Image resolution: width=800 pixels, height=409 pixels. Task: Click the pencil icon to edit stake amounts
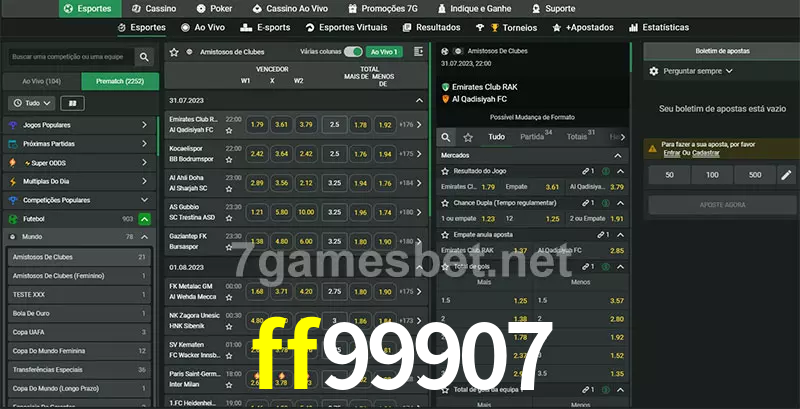coord(786,175)
